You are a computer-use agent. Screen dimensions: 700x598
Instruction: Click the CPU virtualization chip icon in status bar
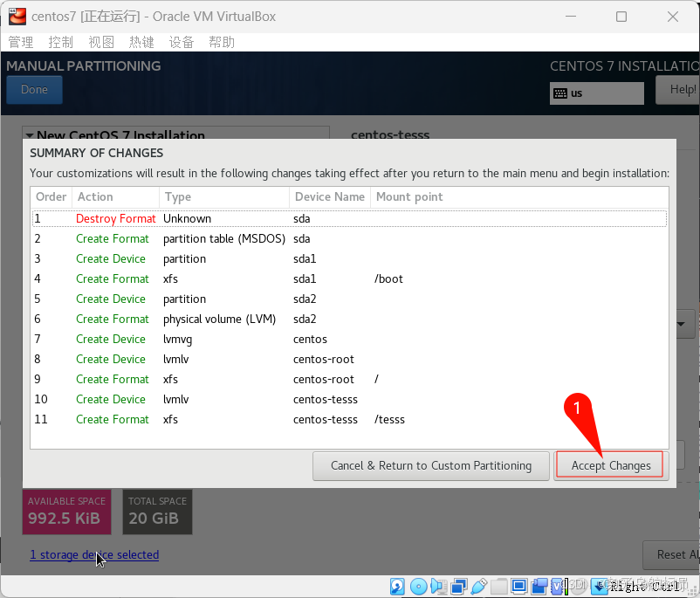pos(557,587)
